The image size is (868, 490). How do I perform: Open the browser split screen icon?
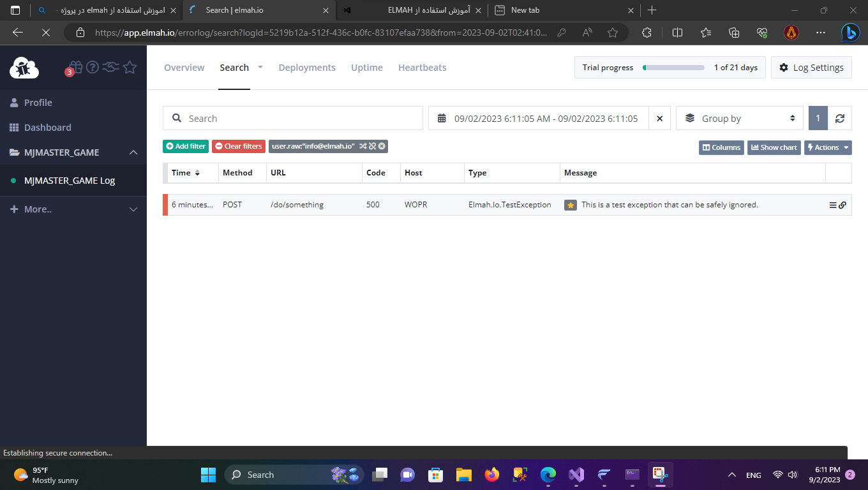tap(678, 33)
